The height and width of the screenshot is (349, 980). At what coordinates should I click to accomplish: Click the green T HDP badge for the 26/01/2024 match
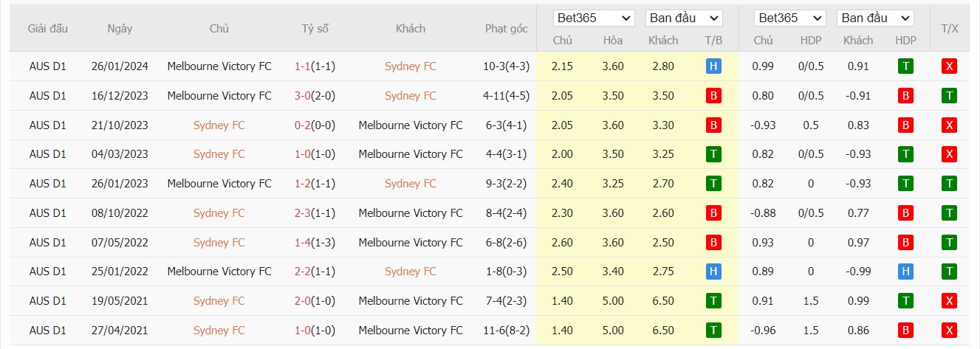click(905, 66)
